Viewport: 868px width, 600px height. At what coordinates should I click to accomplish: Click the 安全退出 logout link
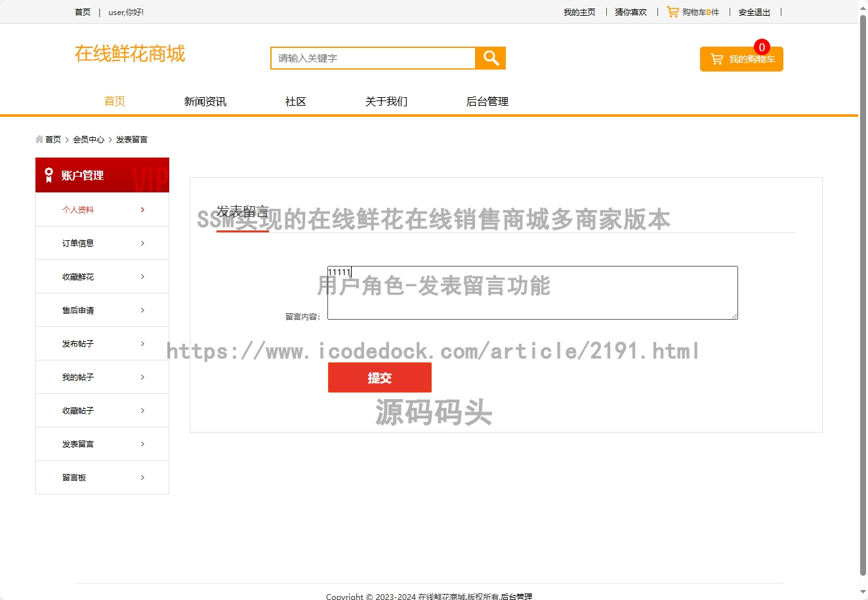click(x=754, y=12)
